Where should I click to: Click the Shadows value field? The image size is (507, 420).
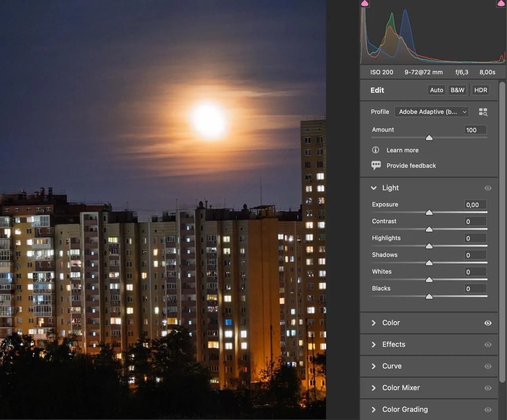pyautogui.click(x=475, y=255)
